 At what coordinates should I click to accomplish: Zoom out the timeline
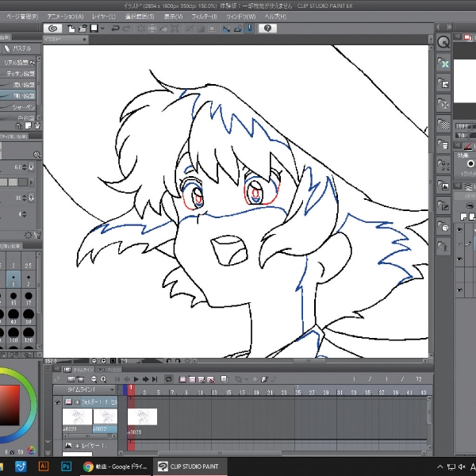pos(94,379)
